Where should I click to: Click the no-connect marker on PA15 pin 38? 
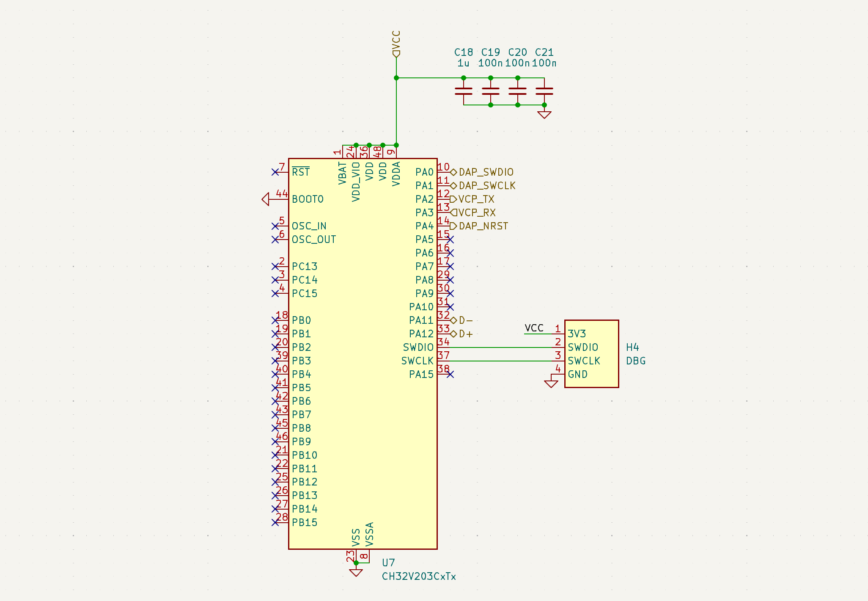(450, 374)
